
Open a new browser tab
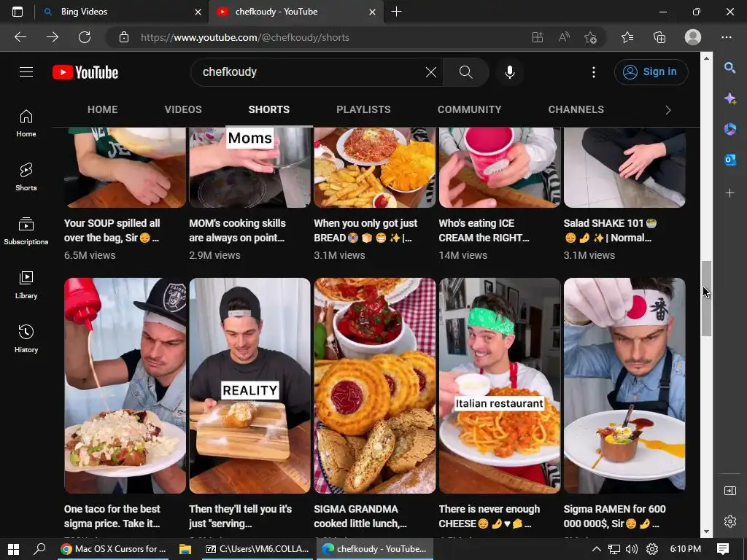[x=396, y=12]
